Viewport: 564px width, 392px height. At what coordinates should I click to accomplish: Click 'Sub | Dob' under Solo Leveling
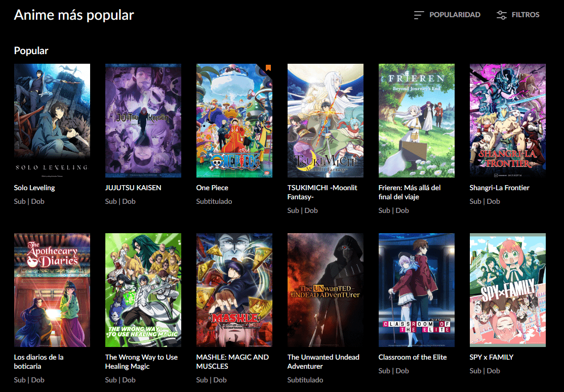(29, 201)
